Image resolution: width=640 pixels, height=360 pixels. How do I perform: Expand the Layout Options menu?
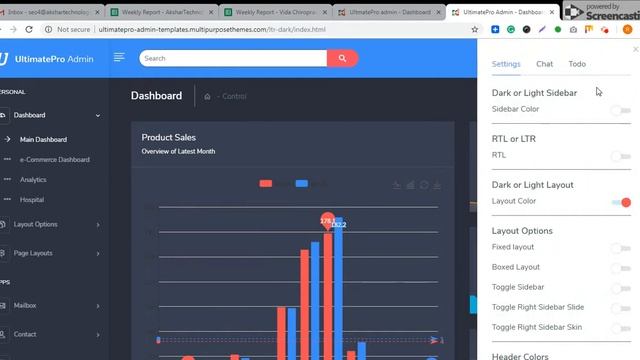(x=98, y=224)
